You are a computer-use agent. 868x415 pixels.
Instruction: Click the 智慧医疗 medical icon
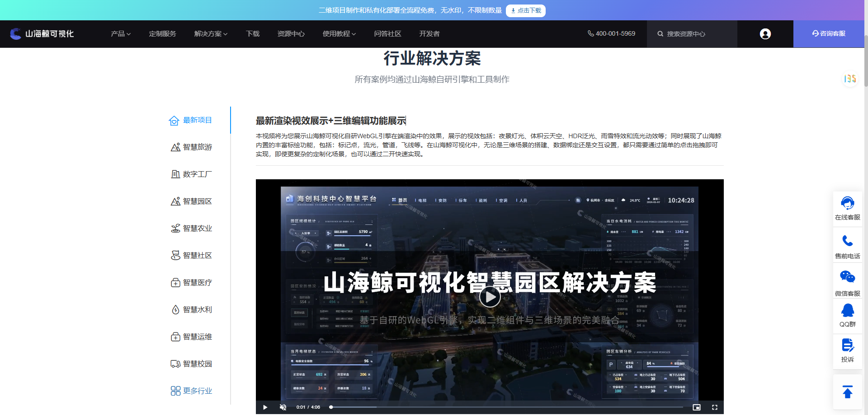coord(175,283)
